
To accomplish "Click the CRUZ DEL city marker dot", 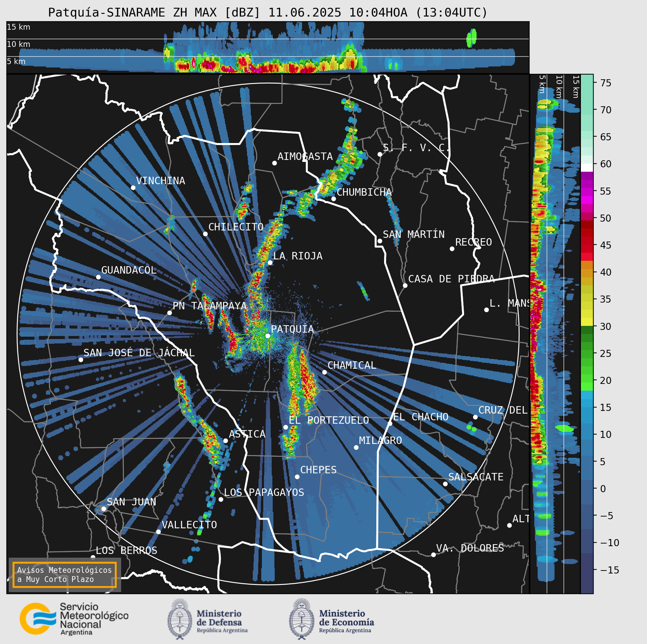I will coord(475,417).
